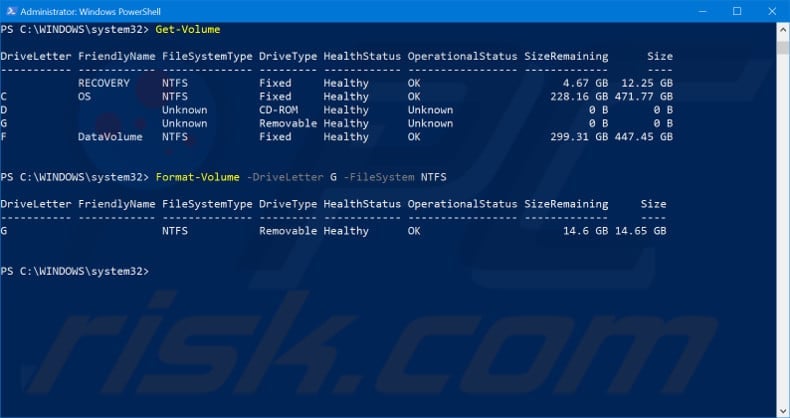Click 'NTFS' argument in Format-Volume command
The height and width of the screenshot is (418, 790).
[x=434, y=177]
